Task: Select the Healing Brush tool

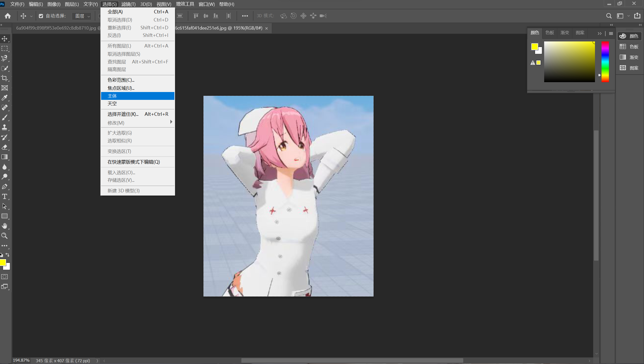Action: [5, 107]
